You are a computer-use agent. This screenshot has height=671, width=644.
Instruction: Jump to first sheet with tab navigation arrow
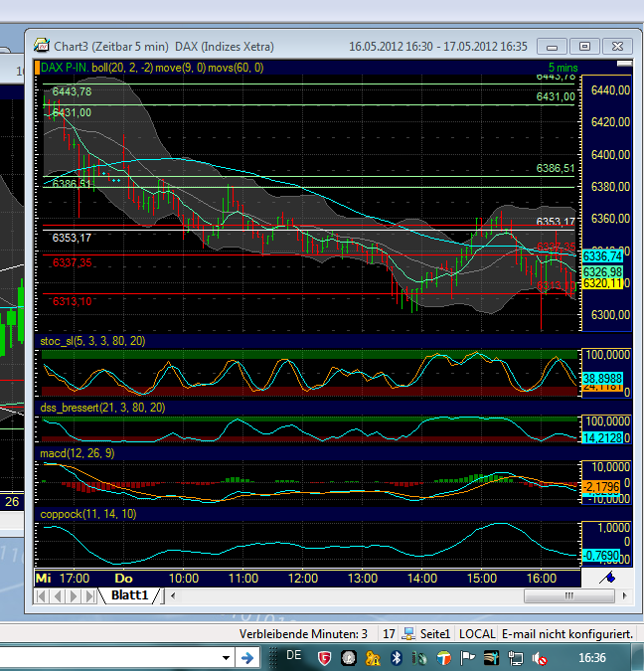click(x=41, y=595)
